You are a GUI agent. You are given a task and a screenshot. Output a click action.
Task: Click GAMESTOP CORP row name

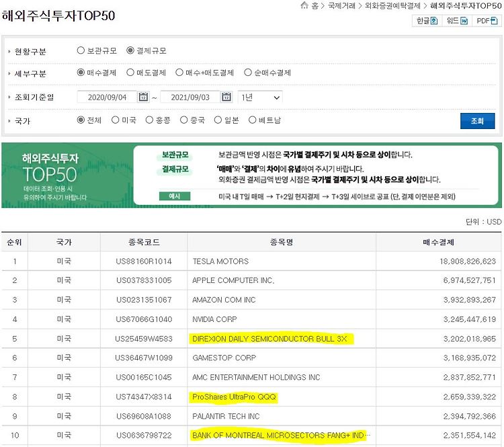[224, 358]
